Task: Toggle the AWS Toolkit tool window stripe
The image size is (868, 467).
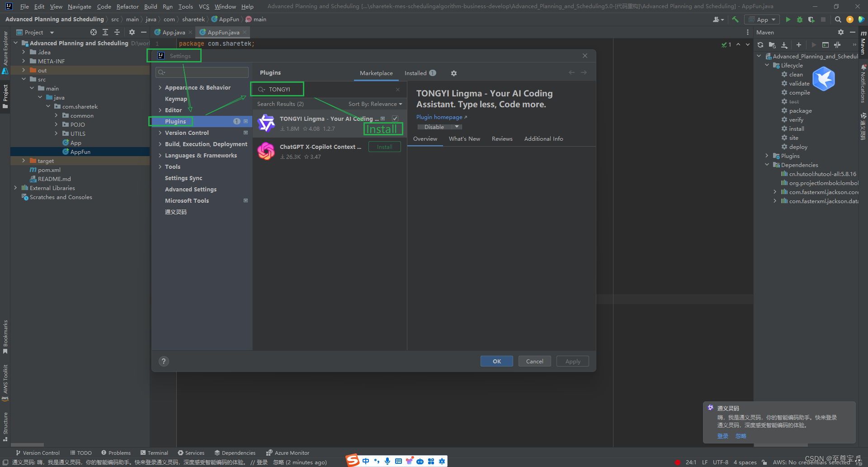Action: (5, 382)
